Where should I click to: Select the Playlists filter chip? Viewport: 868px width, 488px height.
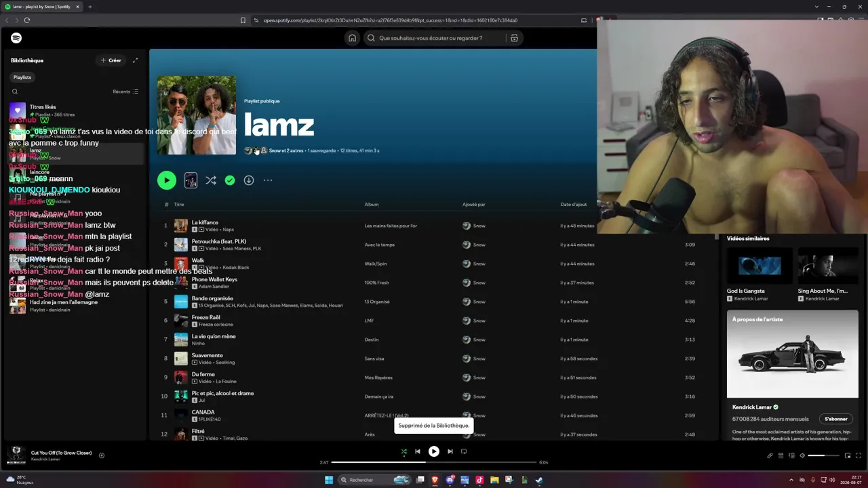pos(22,77)
